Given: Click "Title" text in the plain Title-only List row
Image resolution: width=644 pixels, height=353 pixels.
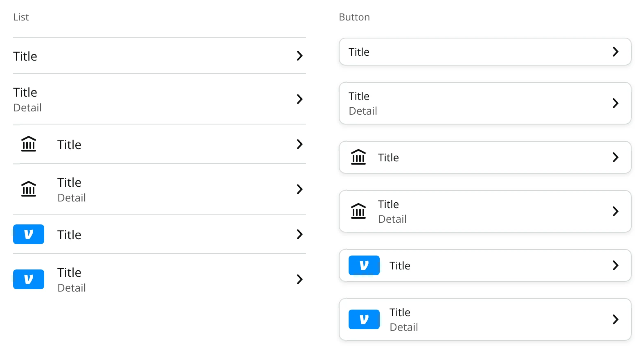Looking at the screenshot, I should [25, 56].
